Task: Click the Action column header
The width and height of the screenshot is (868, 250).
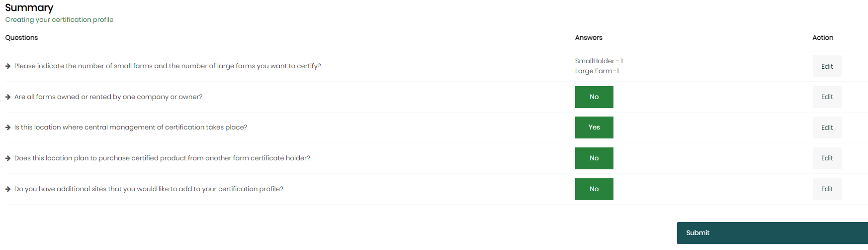Action: (823, 37)
